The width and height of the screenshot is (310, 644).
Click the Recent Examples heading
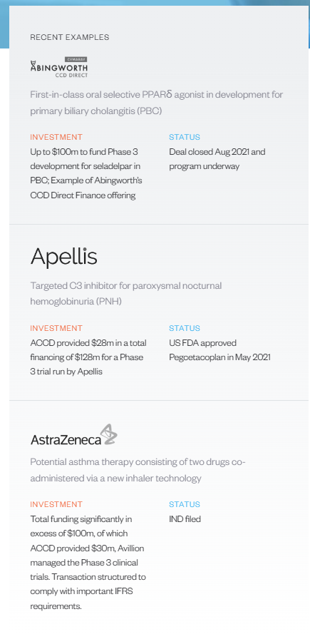(x=70, y=37)
